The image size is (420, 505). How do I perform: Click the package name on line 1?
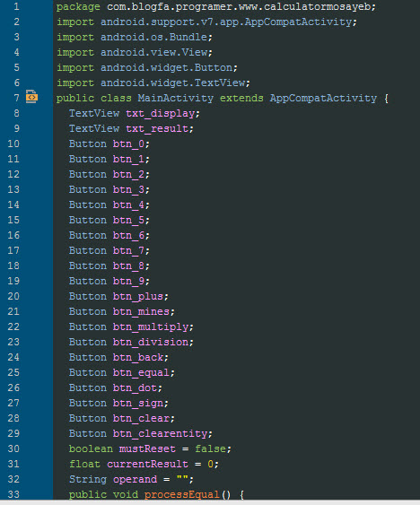tap(239, 6)
